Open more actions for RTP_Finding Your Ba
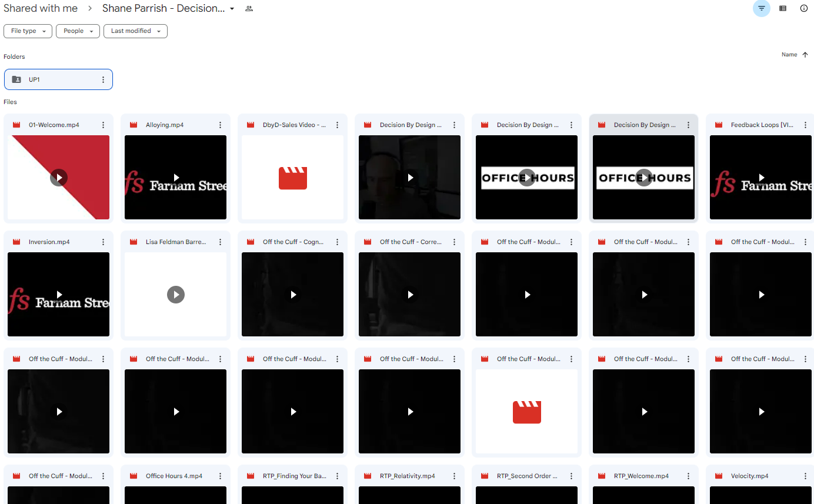Viewport: 814px width, 504px height. [337, 476]
